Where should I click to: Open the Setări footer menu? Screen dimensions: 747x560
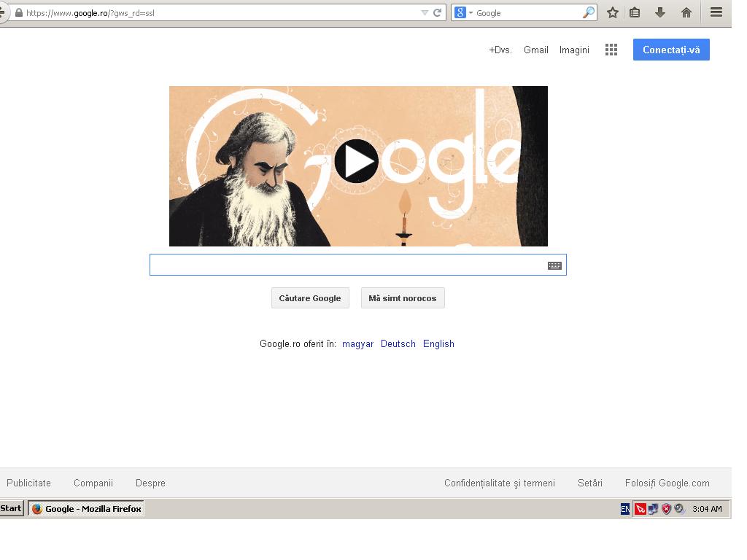589,483
